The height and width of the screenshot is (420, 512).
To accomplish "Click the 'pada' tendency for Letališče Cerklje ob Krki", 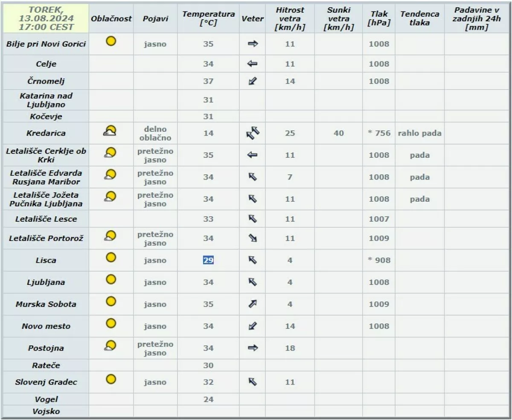I will (x=420, y=155).
